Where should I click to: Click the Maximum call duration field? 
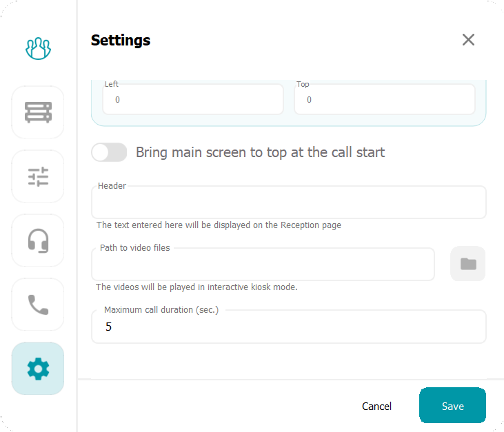tap(288, 327)
